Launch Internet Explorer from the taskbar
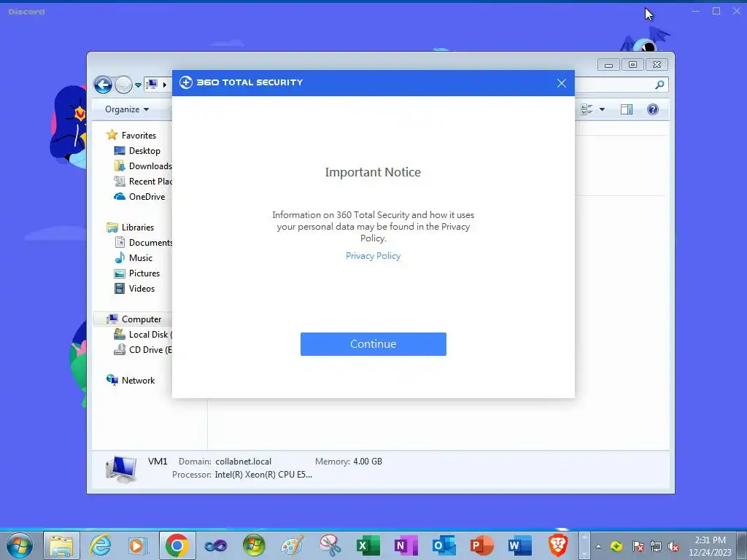Screen dimensions: 747x560 tap(100, 545)
